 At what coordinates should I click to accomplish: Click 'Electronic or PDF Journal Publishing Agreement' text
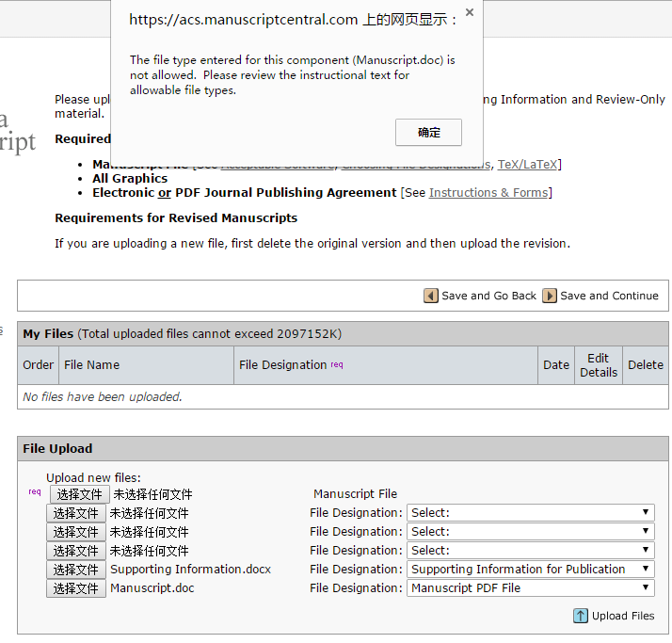coord(245,193)
